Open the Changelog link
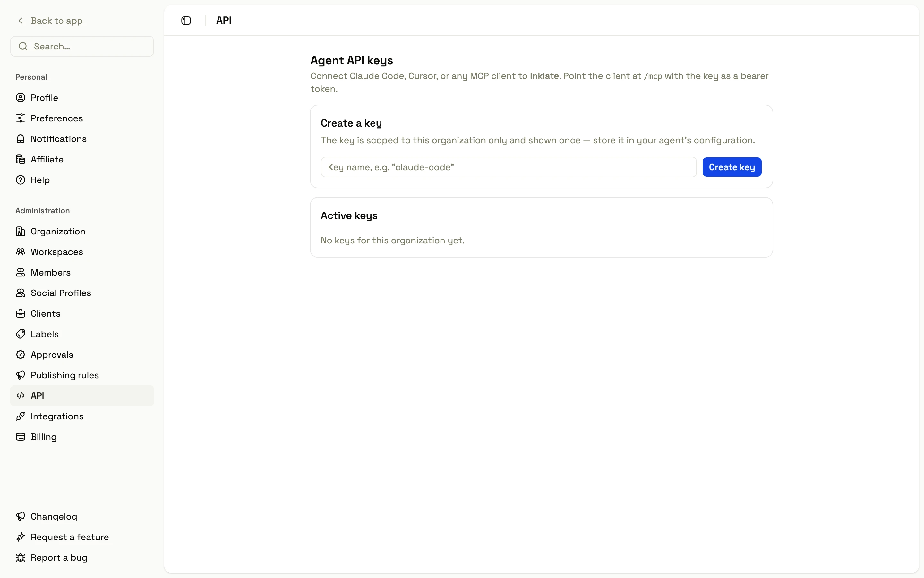 (x=82, y=516)
